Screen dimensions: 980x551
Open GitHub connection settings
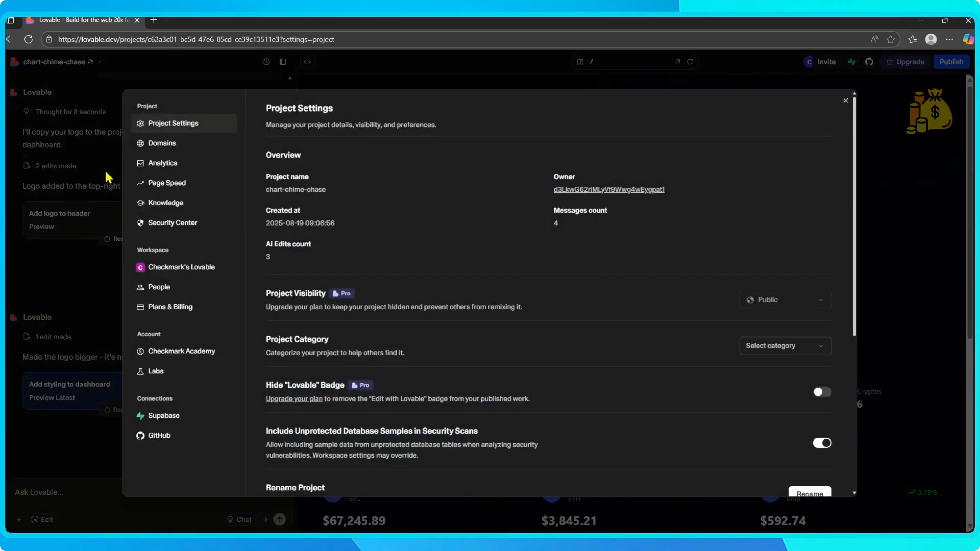pos(184,435)
